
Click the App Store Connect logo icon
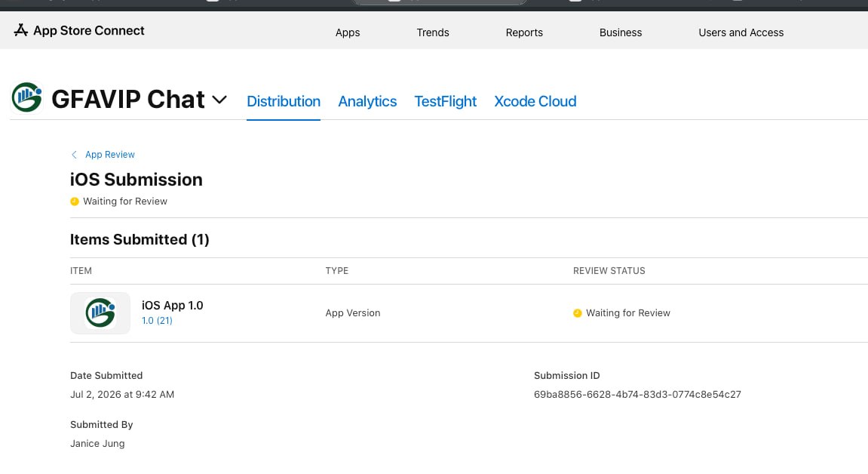21,30
